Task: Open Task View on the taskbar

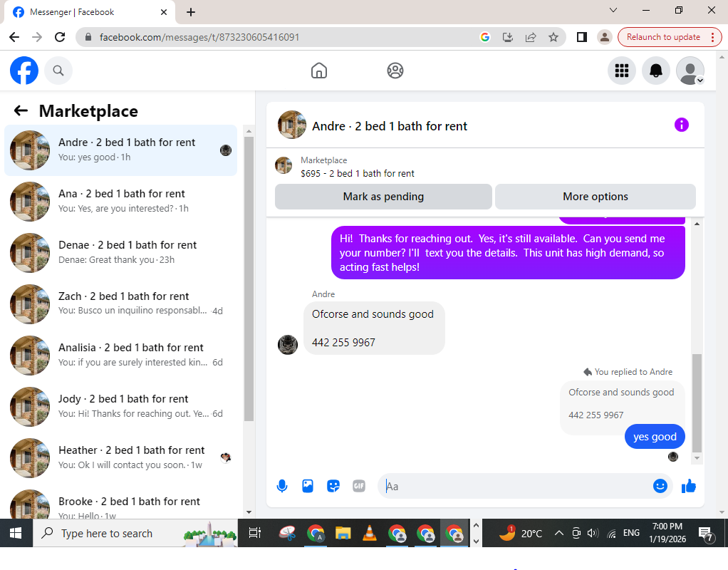Action: point(255,533)
